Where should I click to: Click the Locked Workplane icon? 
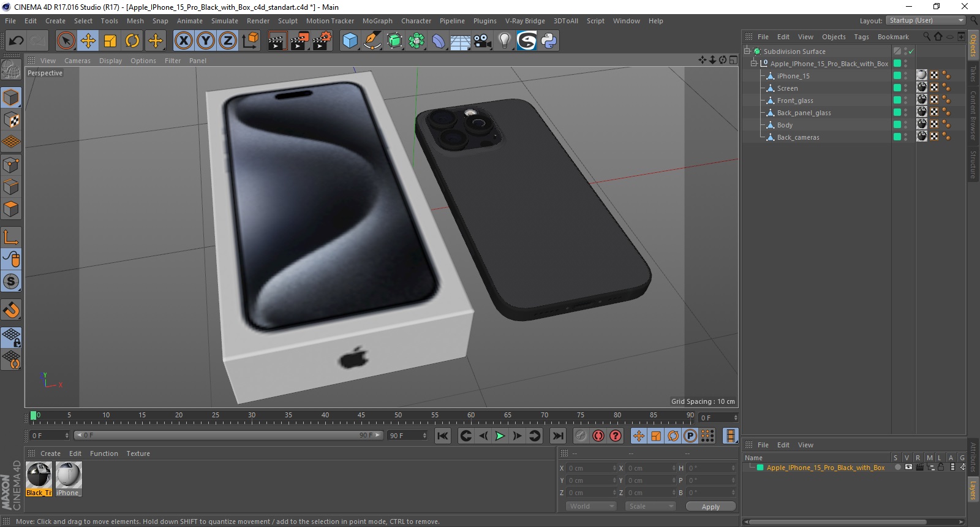click(11, 337)
